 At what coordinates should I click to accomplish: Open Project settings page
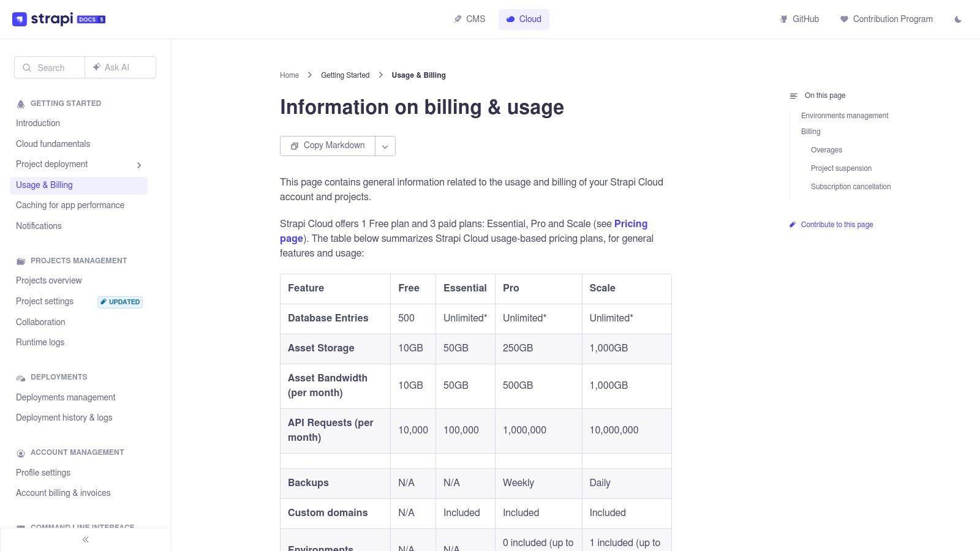click(45, 301)
